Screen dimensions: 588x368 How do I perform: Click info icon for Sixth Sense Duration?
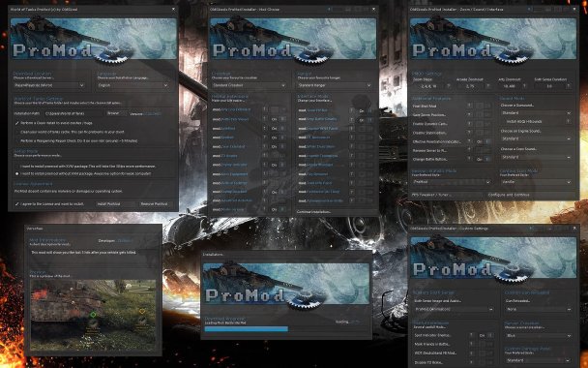tap(569, 86)
